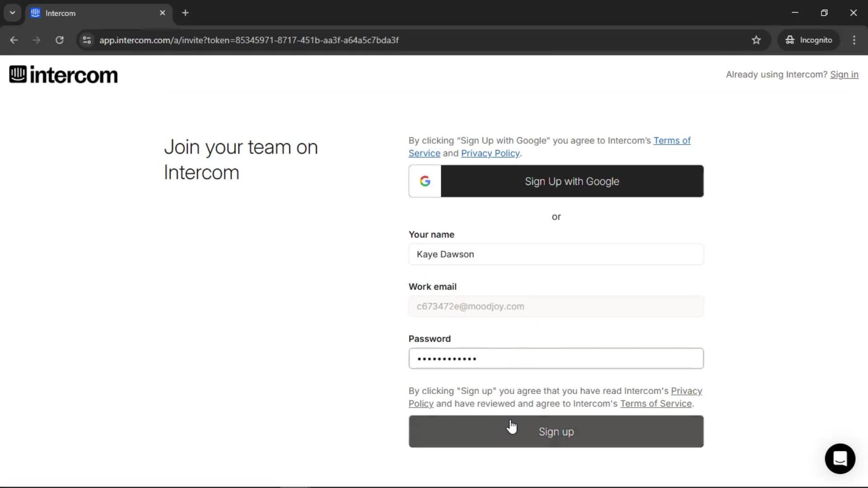
Task: Click the "Password" label
Action: pyautogui.click(x=429, y=339)
